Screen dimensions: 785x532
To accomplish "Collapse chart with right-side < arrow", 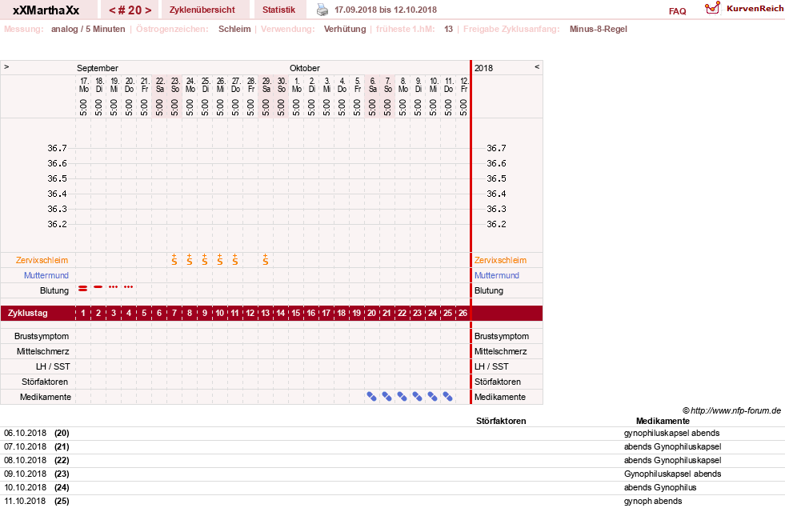I will pos(537,66).
